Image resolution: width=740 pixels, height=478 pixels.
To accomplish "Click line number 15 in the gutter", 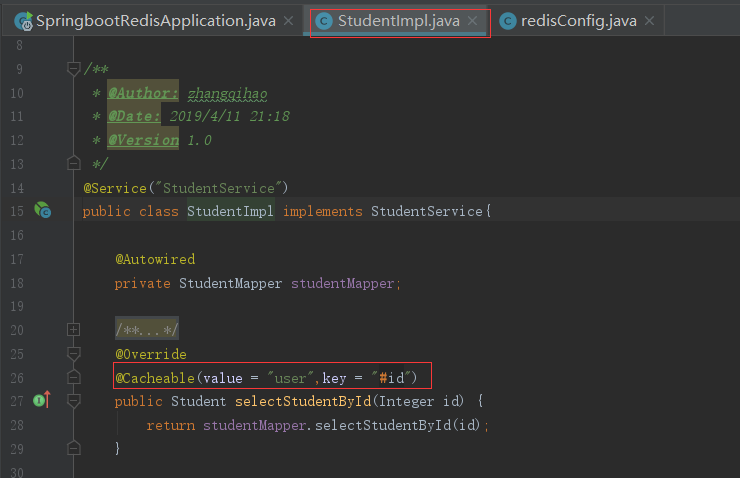I will pos(17,211).
